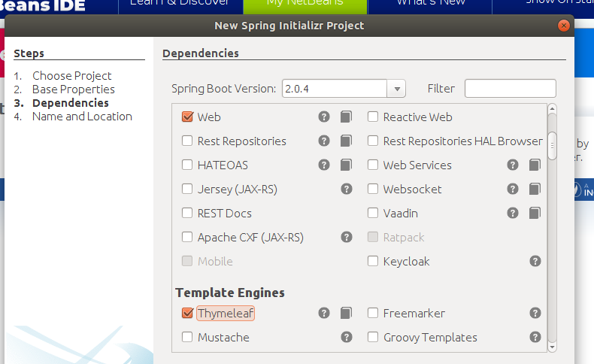
Task: Open reference guide icon for Websocket
Action: coord(535,189)
